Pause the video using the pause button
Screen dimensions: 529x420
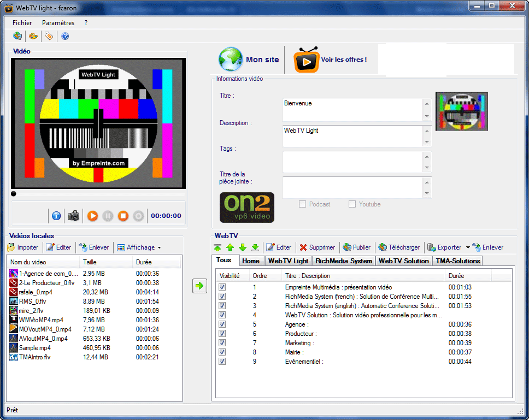pyautogui.click(x=108, y=216)
